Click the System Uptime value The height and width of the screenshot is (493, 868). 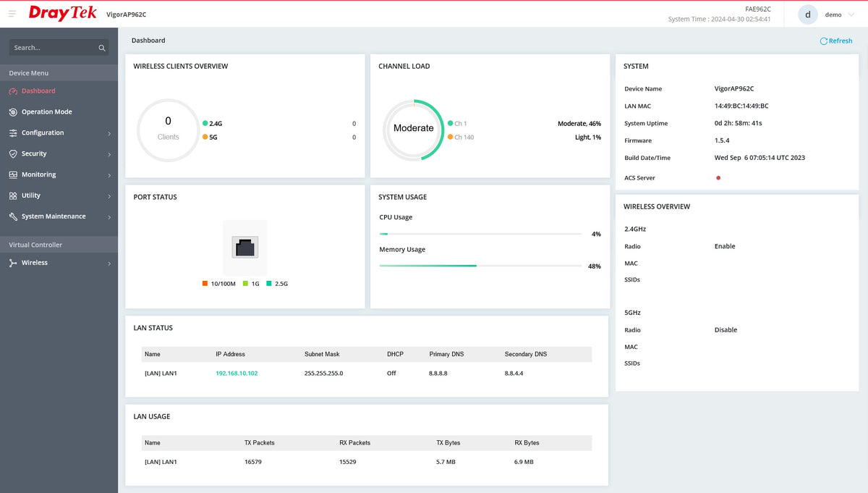[739, 123]
